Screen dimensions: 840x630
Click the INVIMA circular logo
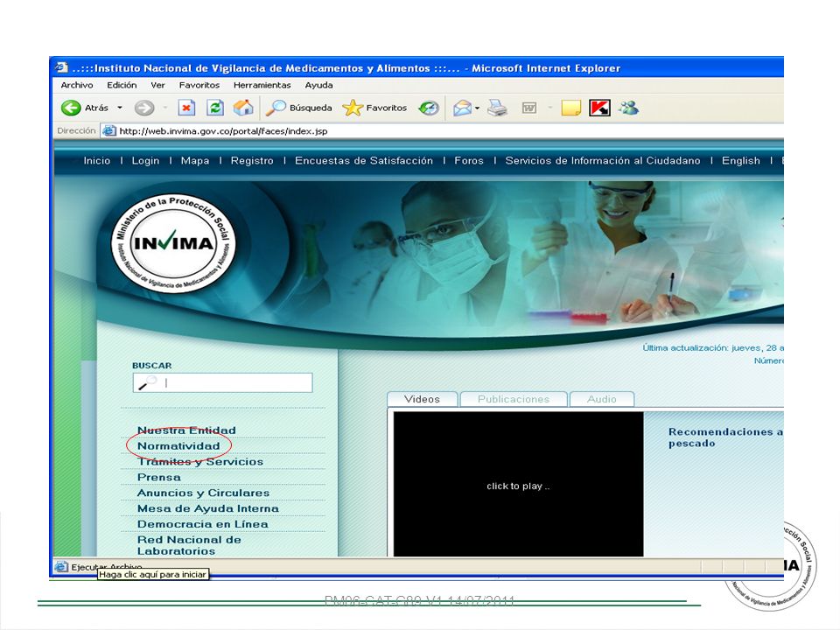coord(173,243)
